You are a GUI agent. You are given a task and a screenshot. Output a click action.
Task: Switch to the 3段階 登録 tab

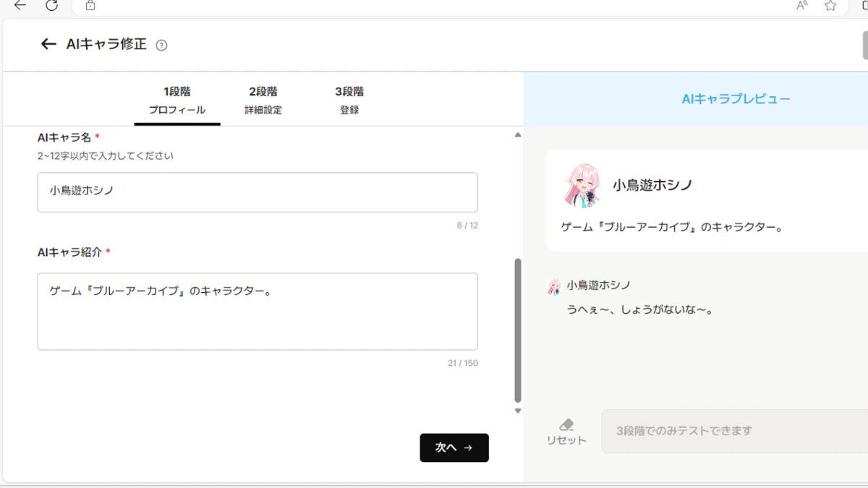pyautogui.click(x=349, y=100)
